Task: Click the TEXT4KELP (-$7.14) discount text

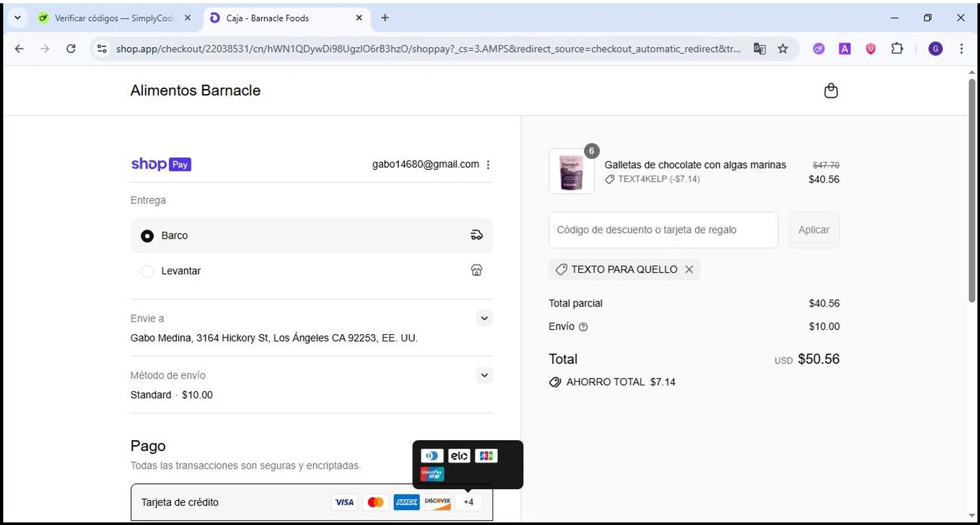Action: (x=659, y=179)
